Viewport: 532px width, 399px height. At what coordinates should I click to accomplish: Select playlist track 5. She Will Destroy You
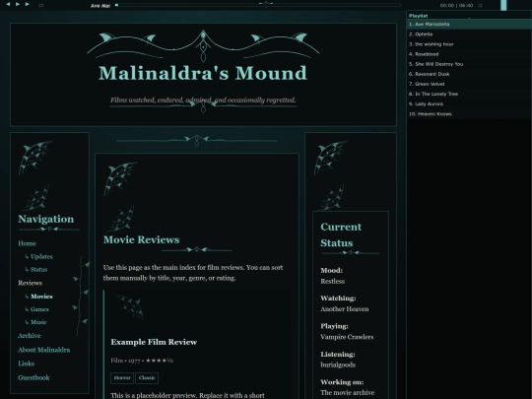(469, 64)
